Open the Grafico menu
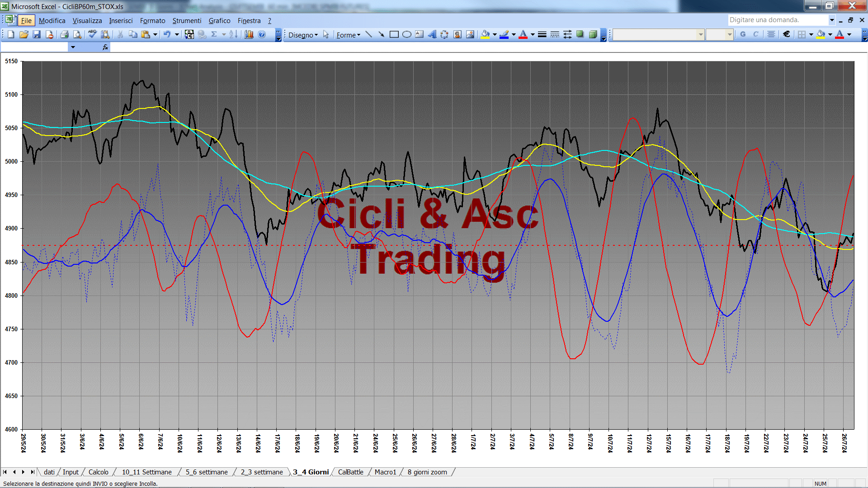The width and height of the screenshot is (868, 488). (219, 20)
